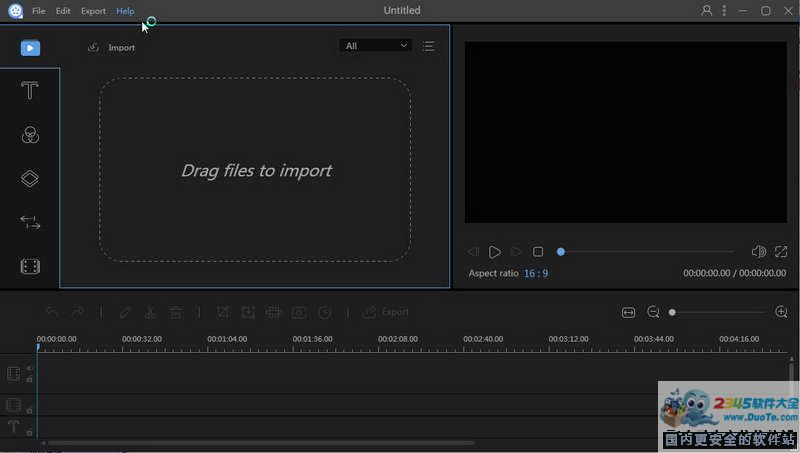Image resolution: width=800 pixels, height=453 pixels.
Task: Lock the main video track
Action: pos(29,380)
